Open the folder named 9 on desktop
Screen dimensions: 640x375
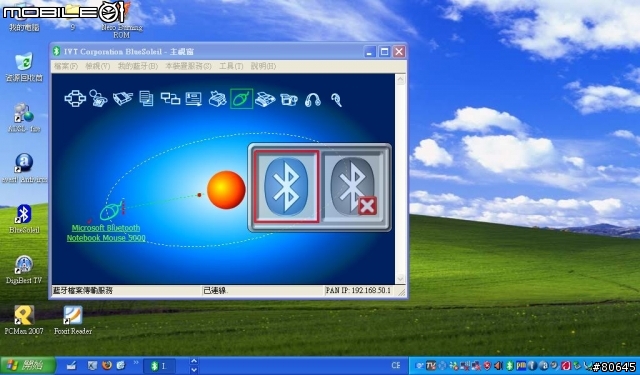73,17
